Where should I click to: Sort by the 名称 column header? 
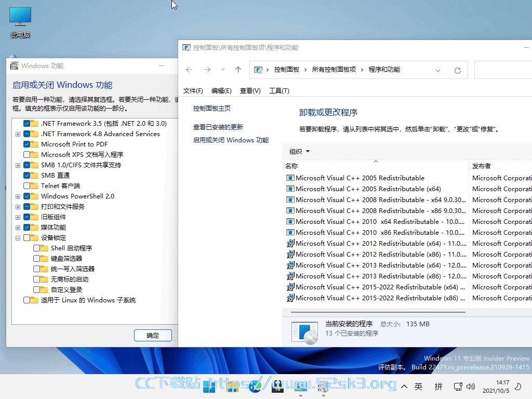pyautogui.click(x=375, y=166)
